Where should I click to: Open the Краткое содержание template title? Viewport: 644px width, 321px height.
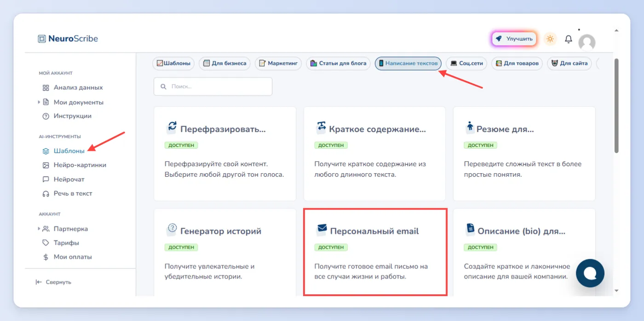(x=378, y=129)
